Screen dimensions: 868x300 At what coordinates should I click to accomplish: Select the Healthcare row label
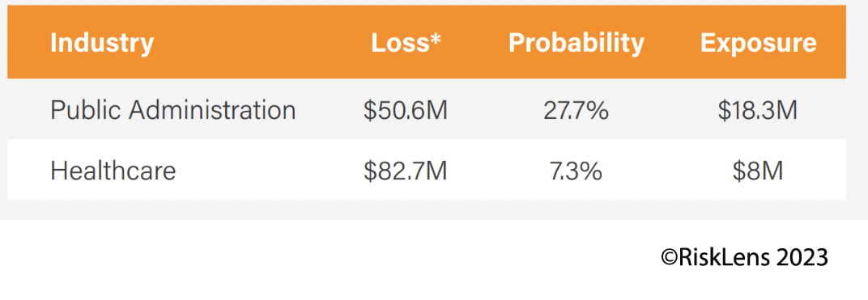[113, 170]
